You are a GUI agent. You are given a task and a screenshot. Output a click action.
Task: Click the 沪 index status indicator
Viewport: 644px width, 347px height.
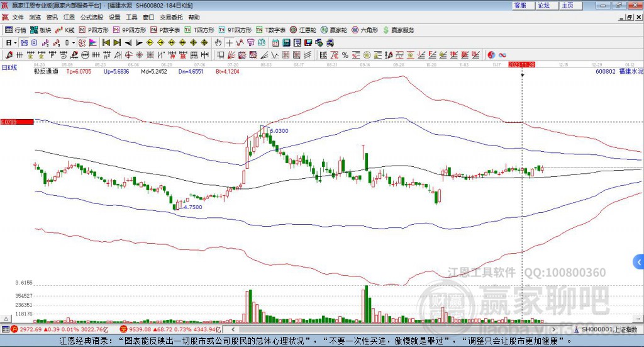[14, 329]
